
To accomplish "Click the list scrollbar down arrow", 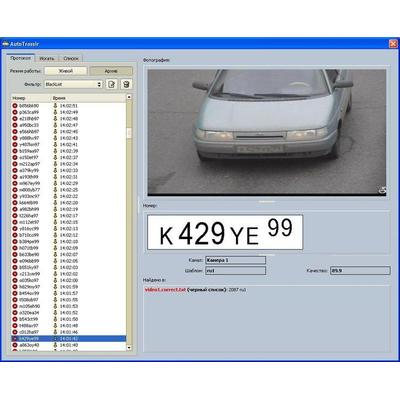I will [129, 348].
